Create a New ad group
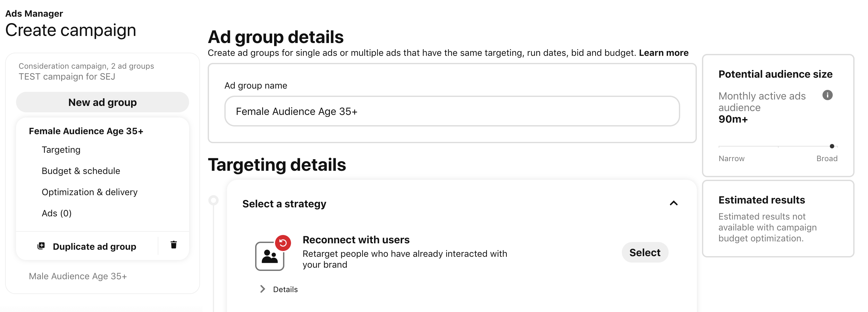This screenshot has width=868, height=312. click(103, 102)
